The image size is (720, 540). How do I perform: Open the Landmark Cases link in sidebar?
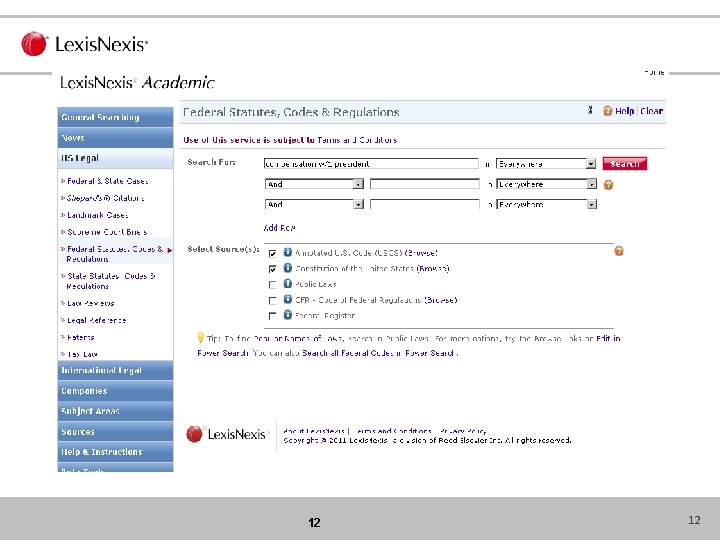coord(97,215)
